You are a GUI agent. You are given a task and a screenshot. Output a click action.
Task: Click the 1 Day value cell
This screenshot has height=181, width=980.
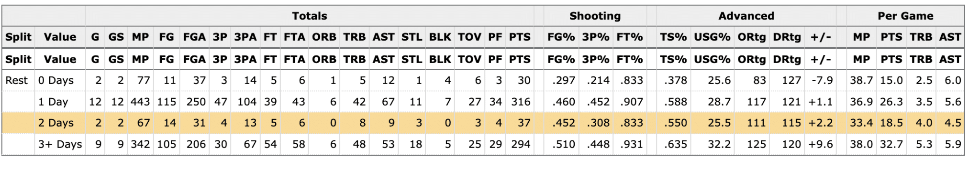pos(53,102)
